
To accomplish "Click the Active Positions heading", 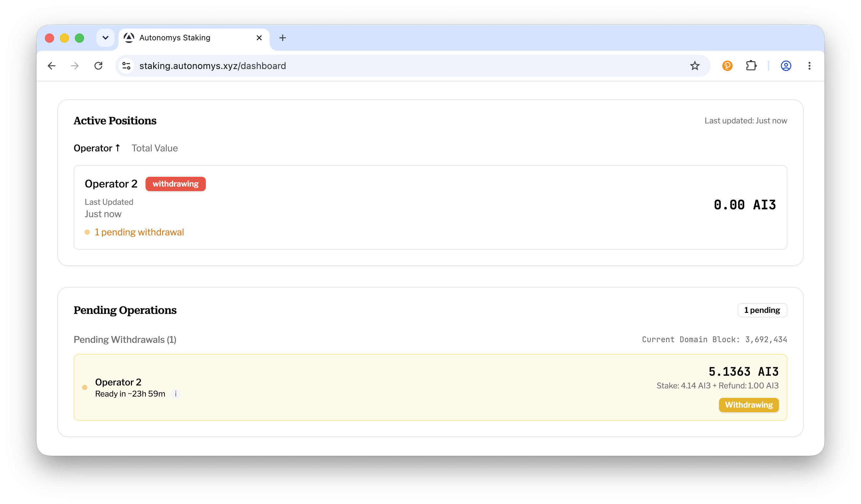I will click(115, 120).
